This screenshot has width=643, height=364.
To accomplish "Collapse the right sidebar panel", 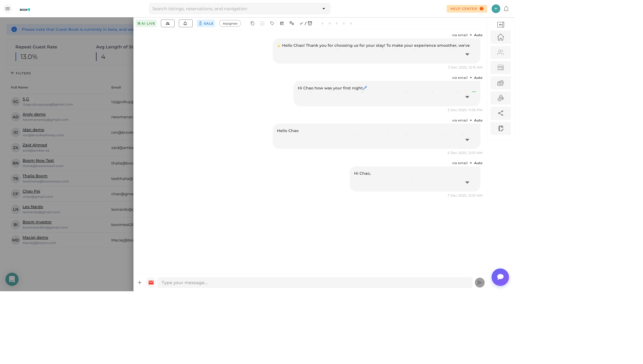I will pyautogui.click(x=500, y=25).
